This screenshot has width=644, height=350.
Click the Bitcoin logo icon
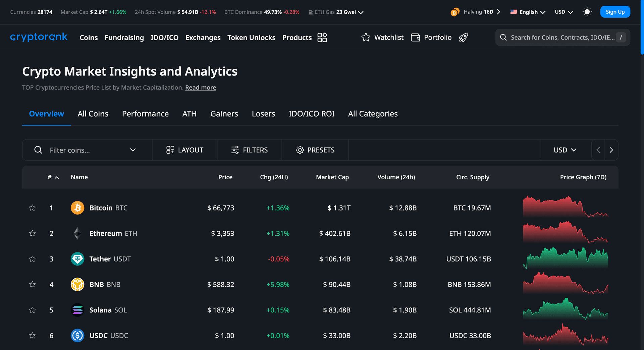(x=77, y=208)
